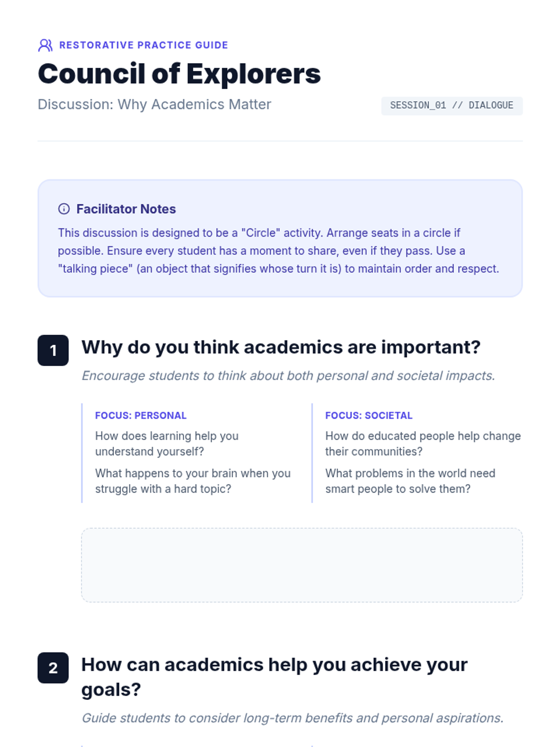Click the educated people communities prompt
Image resolution: width=560 pixels, height=747 pixels.
(422, 444)
